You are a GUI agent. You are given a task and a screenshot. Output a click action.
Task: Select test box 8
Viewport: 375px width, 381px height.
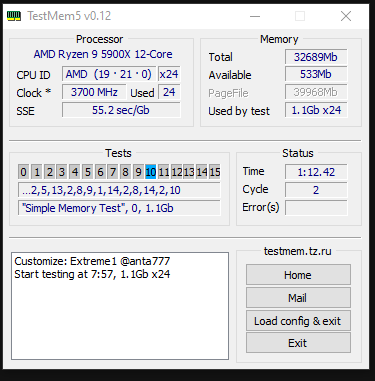[x=125, y=172]
